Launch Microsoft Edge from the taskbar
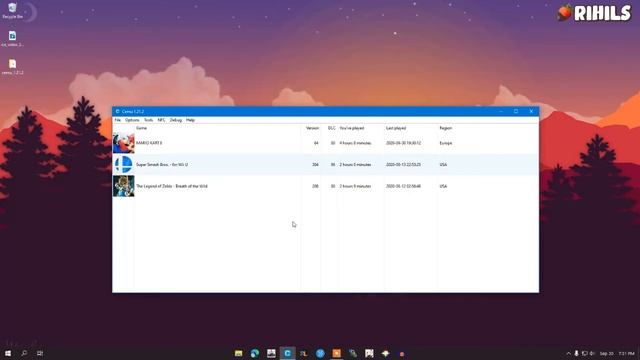Screen dimensions: 640x360 tap(255, 353)
